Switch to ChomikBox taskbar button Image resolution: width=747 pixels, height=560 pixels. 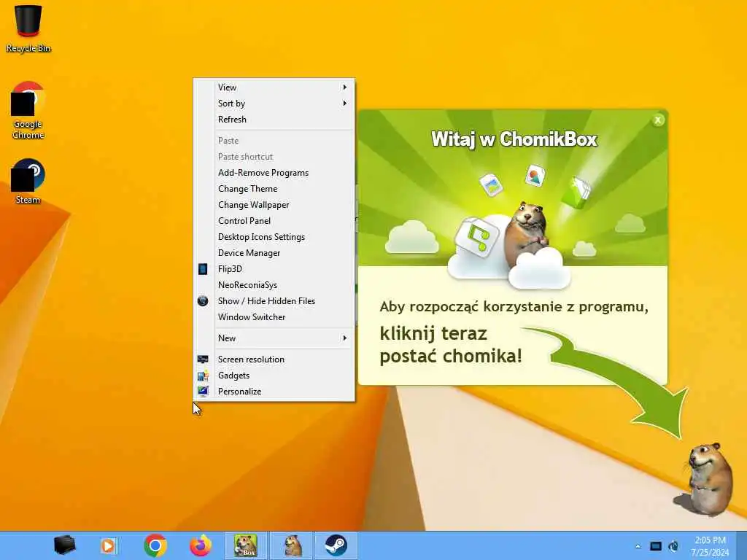[246, 545]
